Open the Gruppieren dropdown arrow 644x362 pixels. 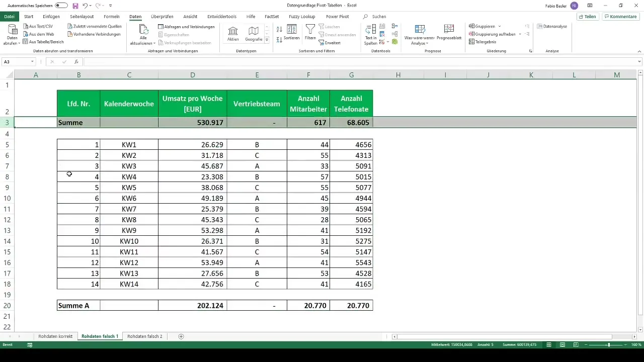pos(499,26)
